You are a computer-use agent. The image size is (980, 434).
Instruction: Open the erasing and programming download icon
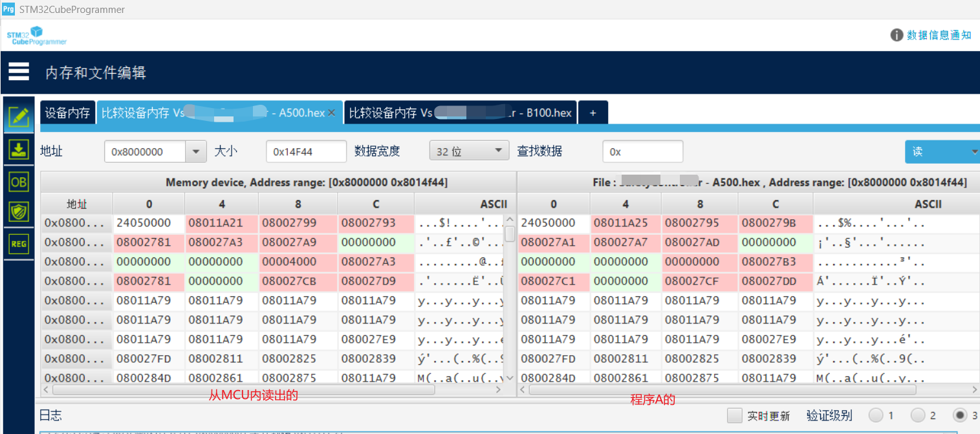19,149
